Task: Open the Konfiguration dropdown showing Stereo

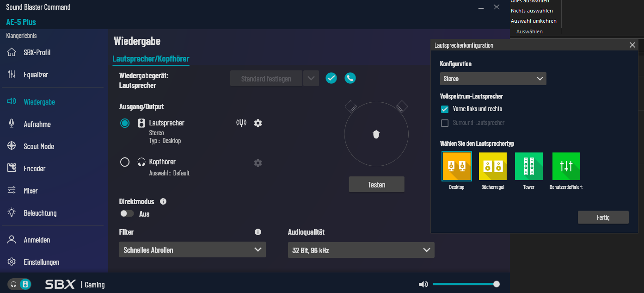Action: pos(493,79)
